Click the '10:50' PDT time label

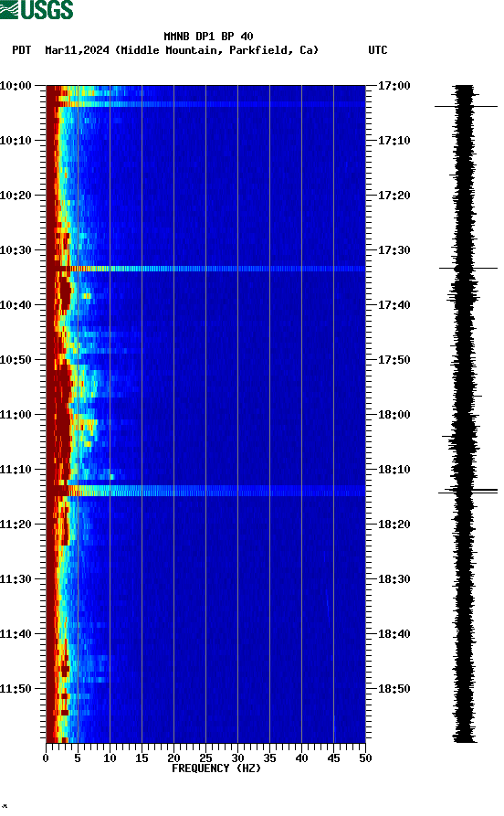point(16,360)
